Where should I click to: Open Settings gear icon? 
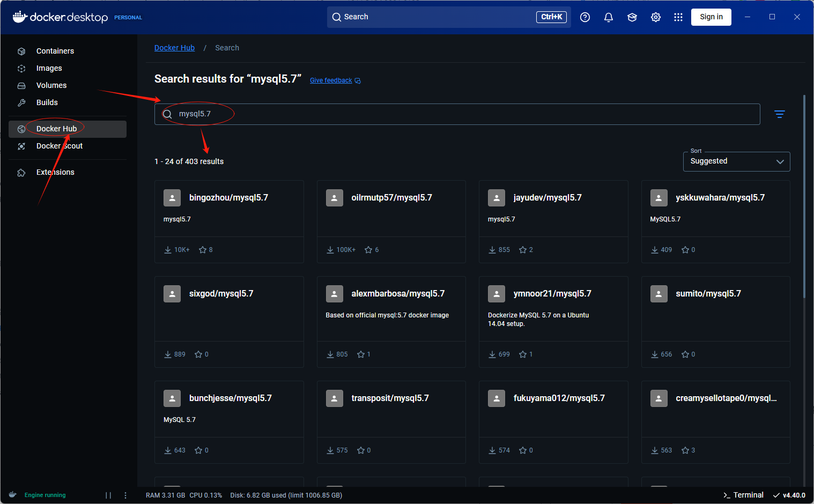pos(656,17)
